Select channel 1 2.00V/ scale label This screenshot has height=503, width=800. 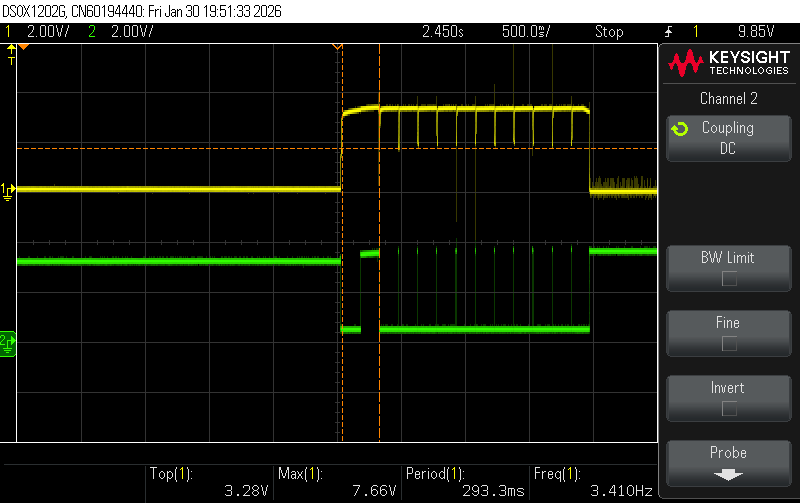(x=47, y=32)
